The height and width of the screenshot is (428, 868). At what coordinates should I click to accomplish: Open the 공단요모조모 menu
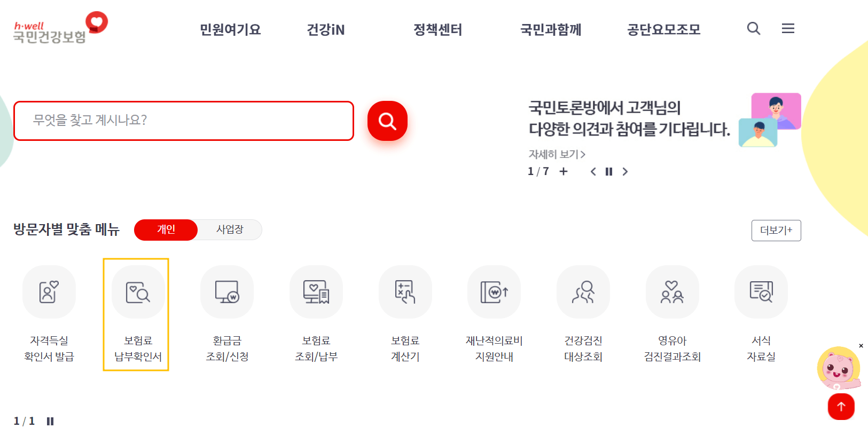point(663,29)
